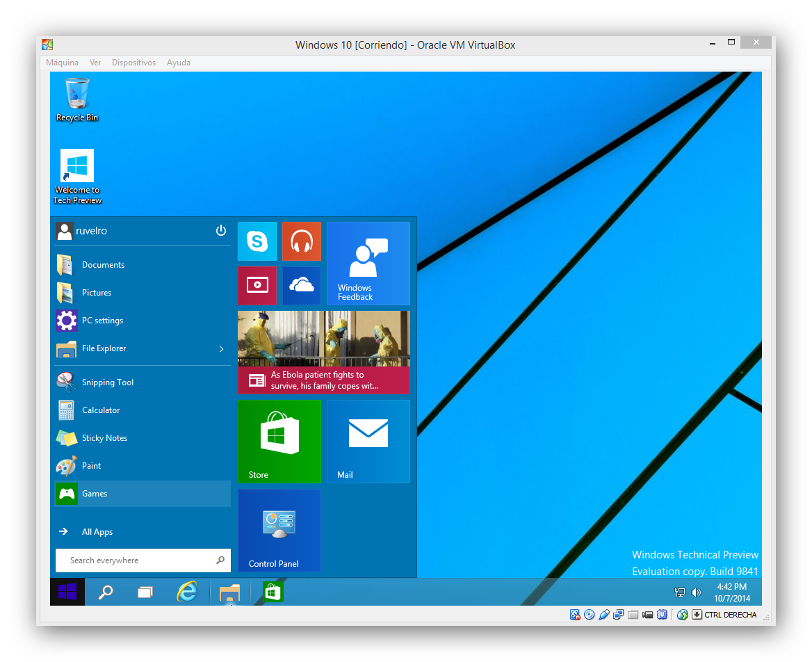Image resolution: width=812 pixels, height=662 pixels.
Task: Show All Apps list
Action: click(x=143, y=532)
